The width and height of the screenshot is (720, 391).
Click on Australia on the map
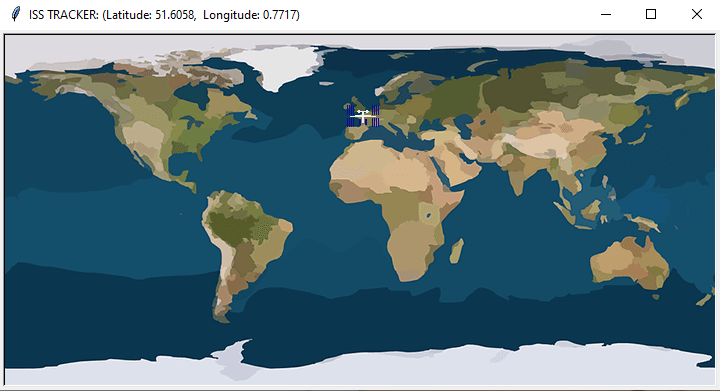tap(630, 263)
